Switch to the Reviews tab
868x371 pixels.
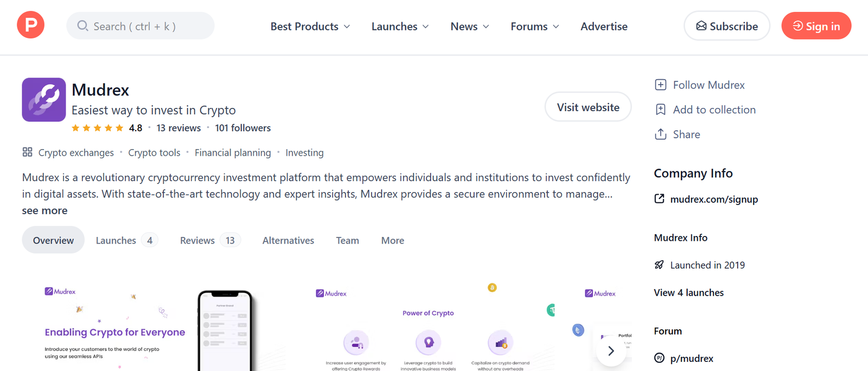tap(209, 240)
